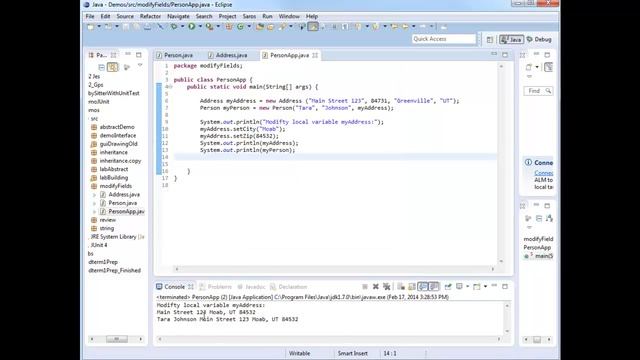
Task: Toggle Link with Editor in Package Explorer
Action: (x=113, y=67)
